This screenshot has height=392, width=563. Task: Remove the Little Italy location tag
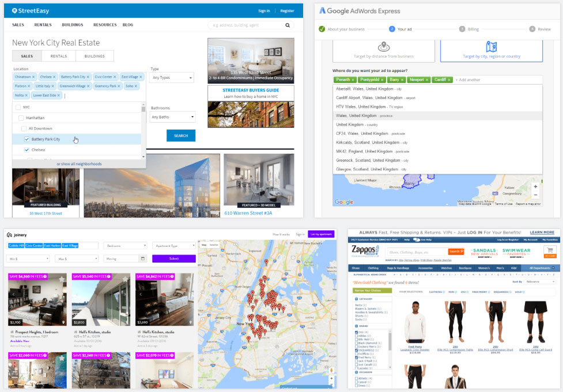(x=53, y=86)
